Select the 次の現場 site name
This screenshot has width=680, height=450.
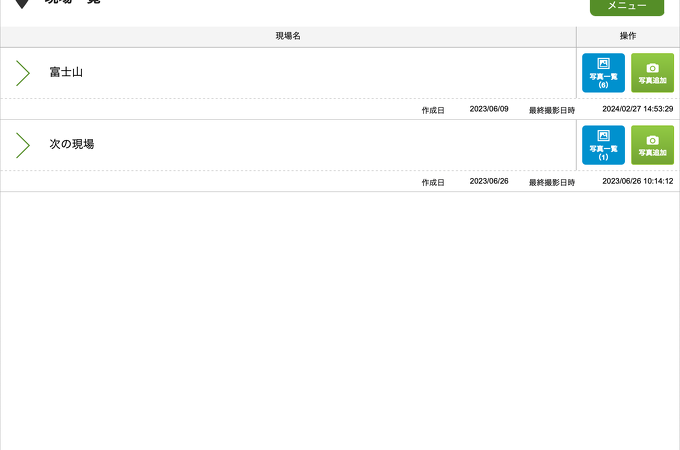pyautogui.click(x=72, y=145)
